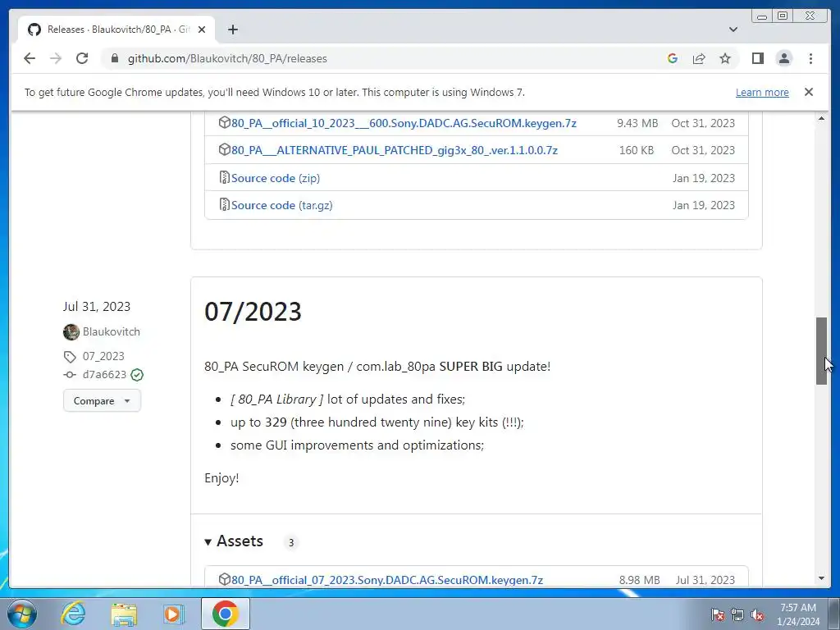
Task: Click the commit icon beside d7a6623
Action: pyautogui.click(x=70, y=375)
